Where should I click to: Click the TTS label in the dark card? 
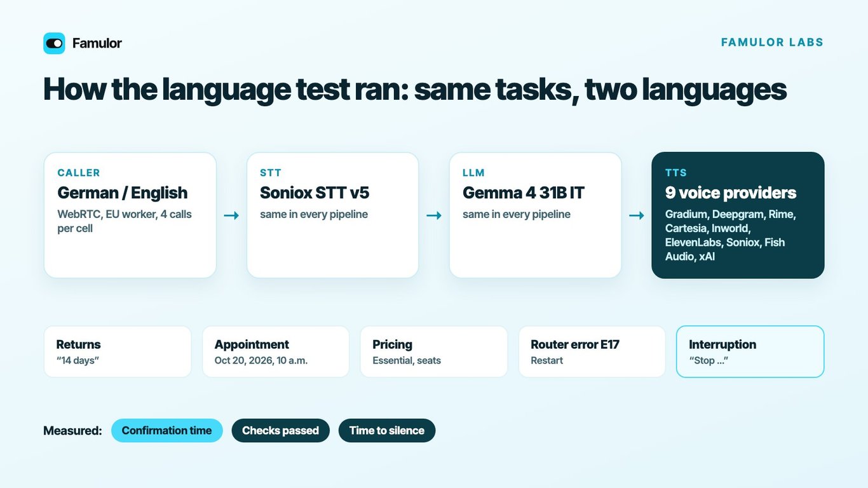tap(676, 173)
